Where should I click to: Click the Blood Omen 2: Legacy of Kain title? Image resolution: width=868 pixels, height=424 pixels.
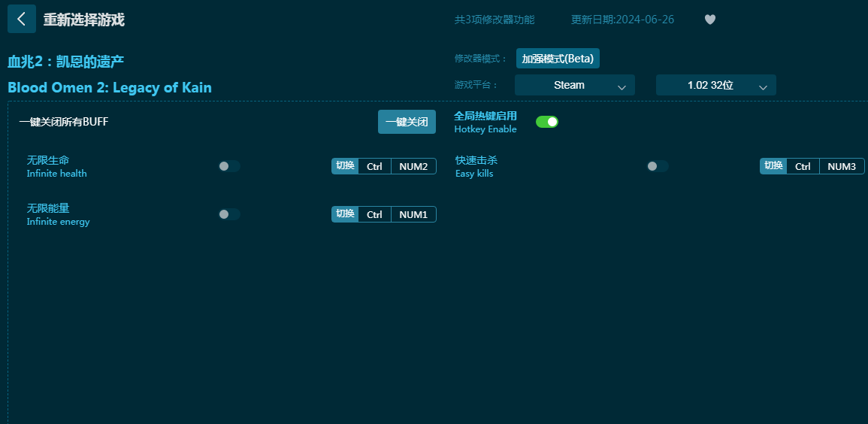point(110,87)
